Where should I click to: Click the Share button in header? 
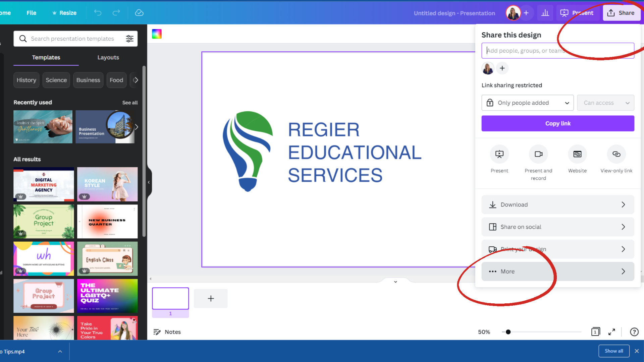[621, 13]
